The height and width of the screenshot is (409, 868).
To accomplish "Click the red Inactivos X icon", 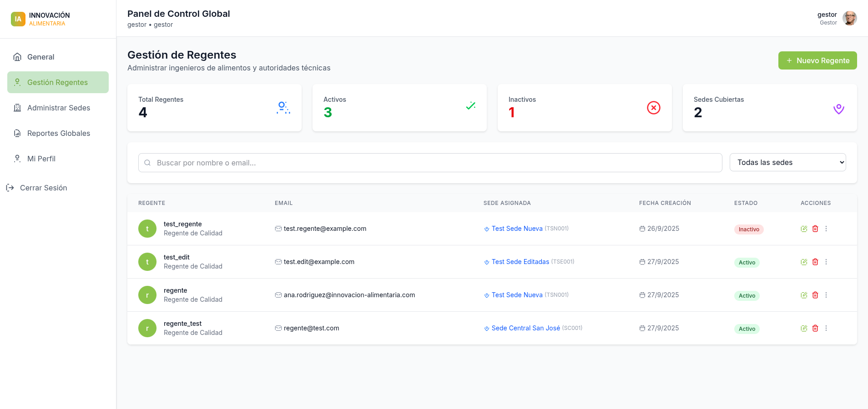I will (x=653, y=108).
